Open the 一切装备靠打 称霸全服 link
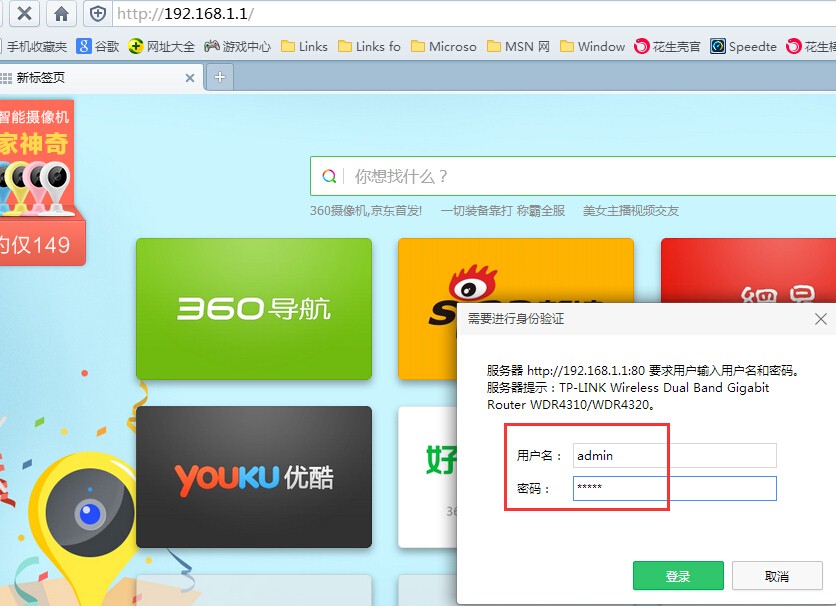 pyautogui.click(x=503, y=211)
